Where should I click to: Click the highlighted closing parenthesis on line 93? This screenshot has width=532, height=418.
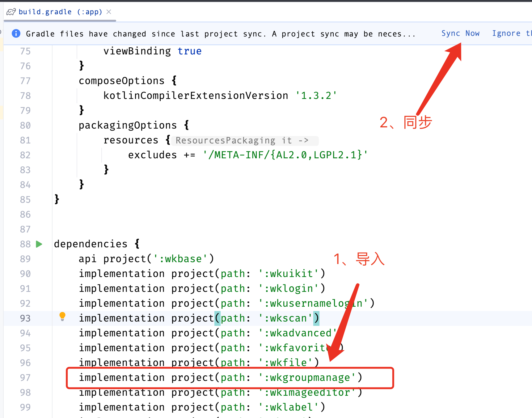pyautogui.click(x=316, y=318)
